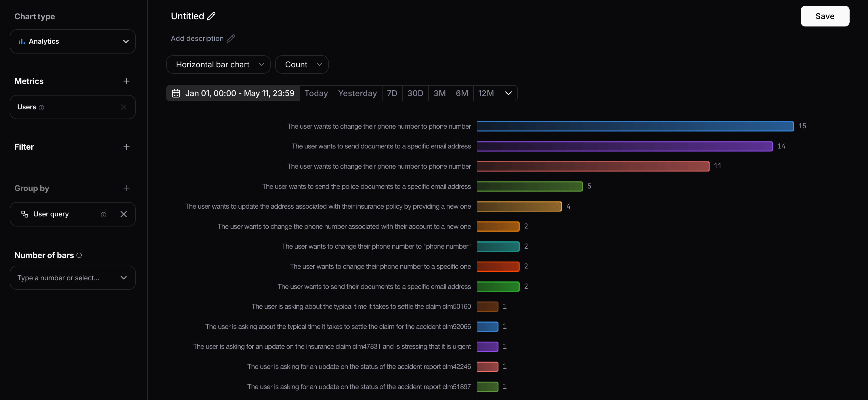Select the Yesterday range
Image resolution: width=868 pixels, height=400 pixels.
pyautogui.click(x=357, y=94)
